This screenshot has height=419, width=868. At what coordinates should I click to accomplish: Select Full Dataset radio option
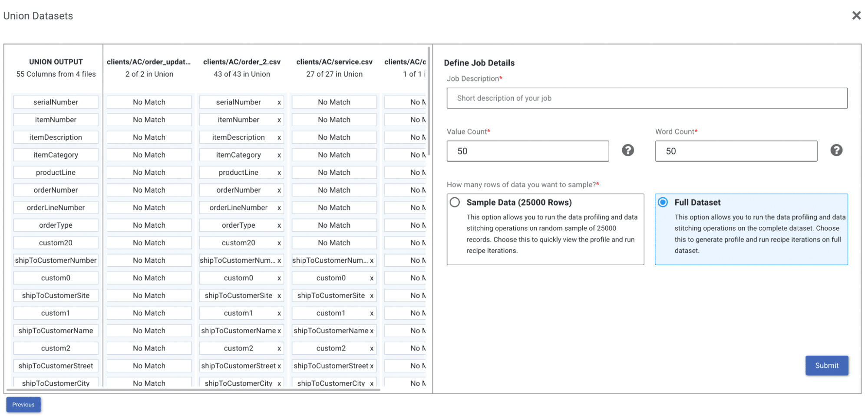pyautogui.click(x=663, y=202)
